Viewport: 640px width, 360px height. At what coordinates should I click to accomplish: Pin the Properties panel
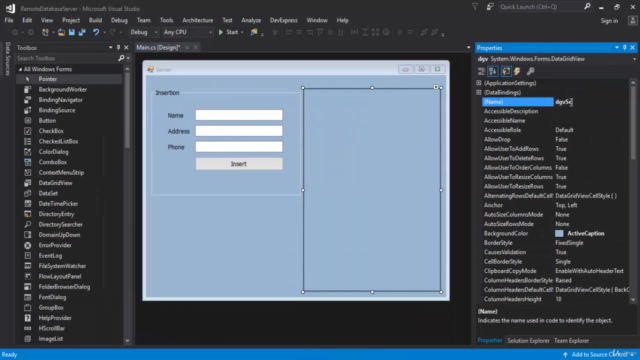coord(624,48)
